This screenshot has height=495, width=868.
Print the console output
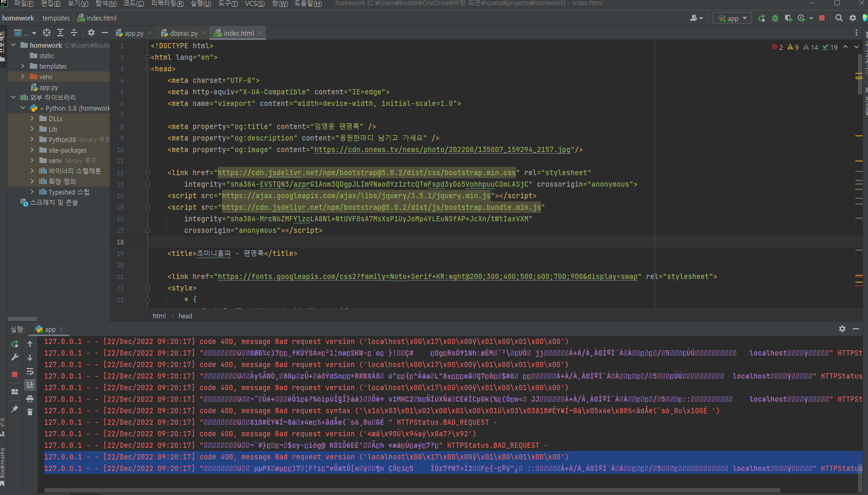(30, 399)
